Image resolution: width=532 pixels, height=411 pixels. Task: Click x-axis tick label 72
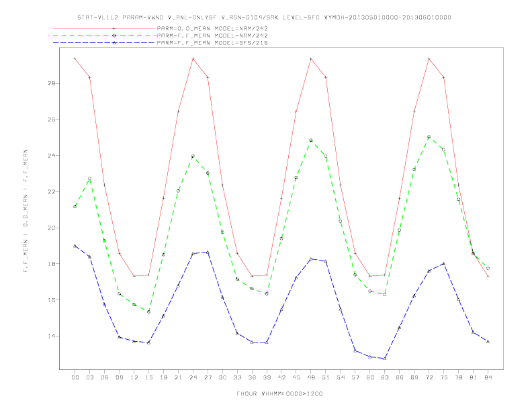click(429, 377)
